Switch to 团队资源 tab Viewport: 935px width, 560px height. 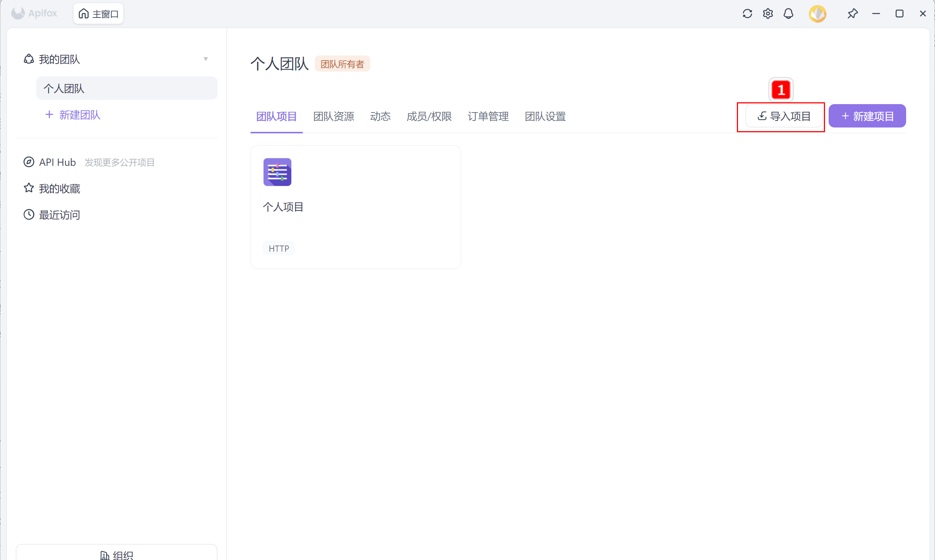(x=333, y=116)
